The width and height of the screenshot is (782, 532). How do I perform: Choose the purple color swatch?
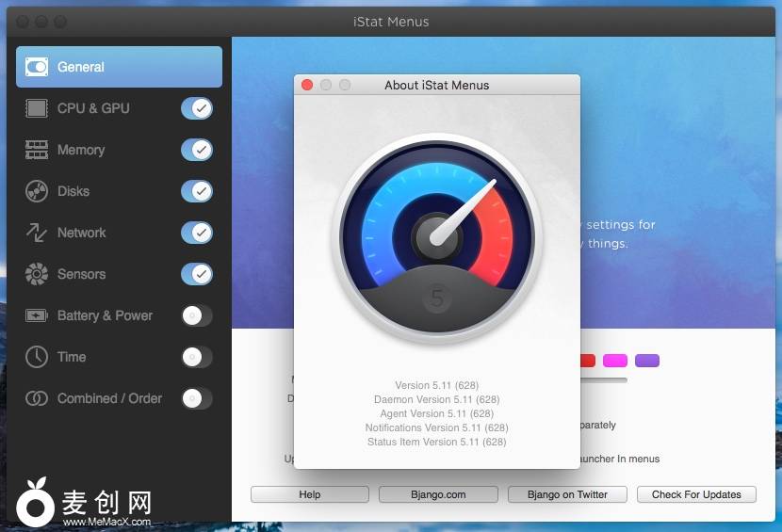click(646, 361)
